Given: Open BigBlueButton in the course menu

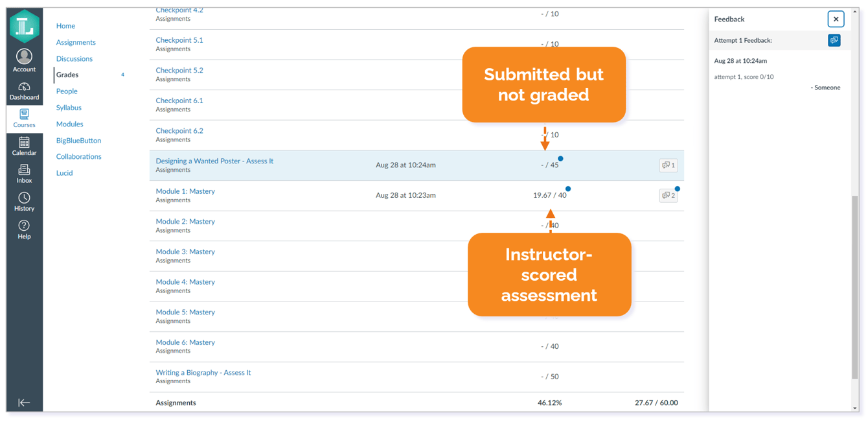Looking at the screenshot, I should [x=78, y=140].
